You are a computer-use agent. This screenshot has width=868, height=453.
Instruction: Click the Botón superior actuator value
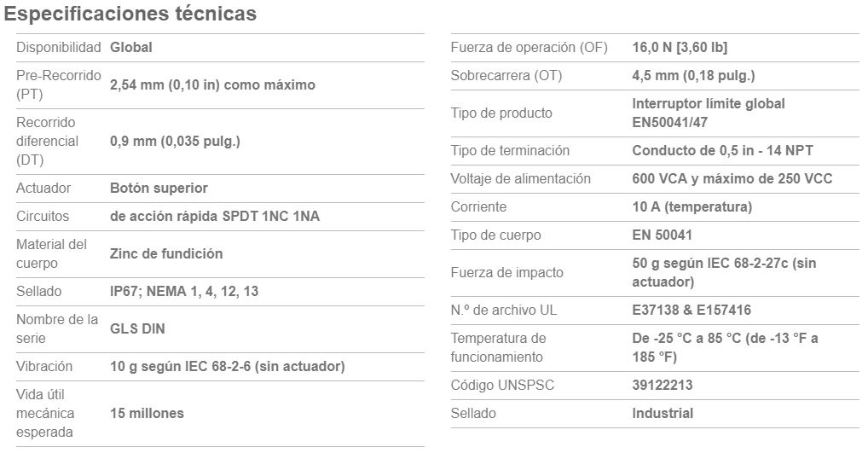(x=159, y=189)
